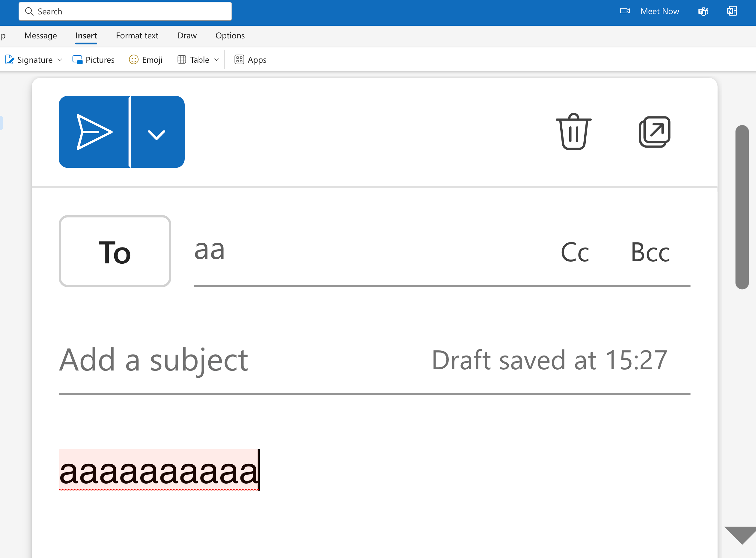Click the Send email arrow button

tap(94, 132)
